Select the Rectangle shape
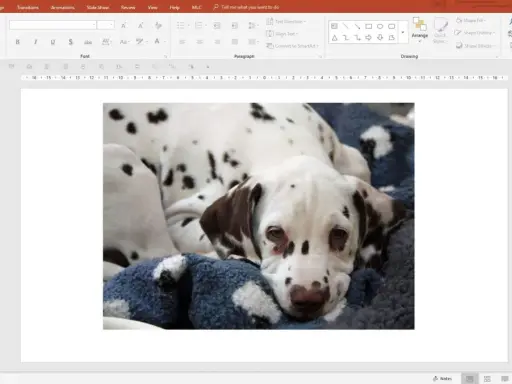The image size is (512, 384). click(x=368, y=26)
